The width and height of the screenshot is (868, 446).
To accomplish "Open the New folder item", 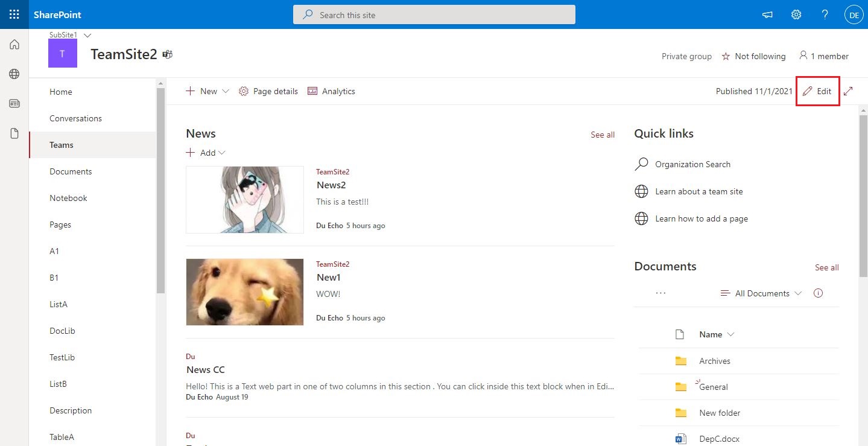I will click(720, 413).
